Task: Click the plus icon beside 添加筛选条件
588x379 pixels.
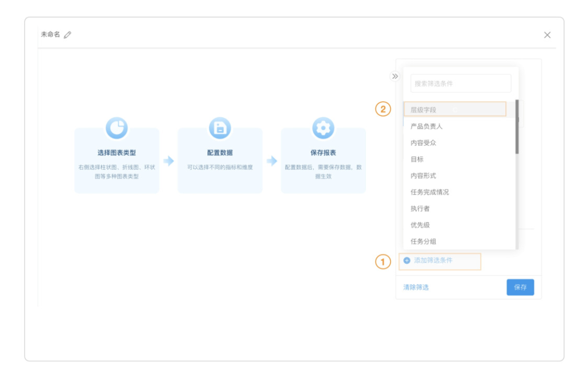Action: (x=407, y=261)
